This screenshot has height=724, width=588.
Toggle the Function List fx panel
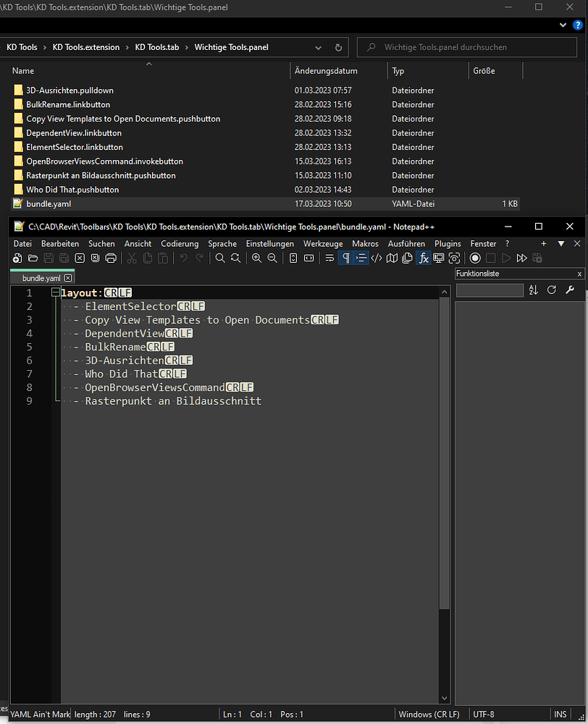tap(423, 258)
